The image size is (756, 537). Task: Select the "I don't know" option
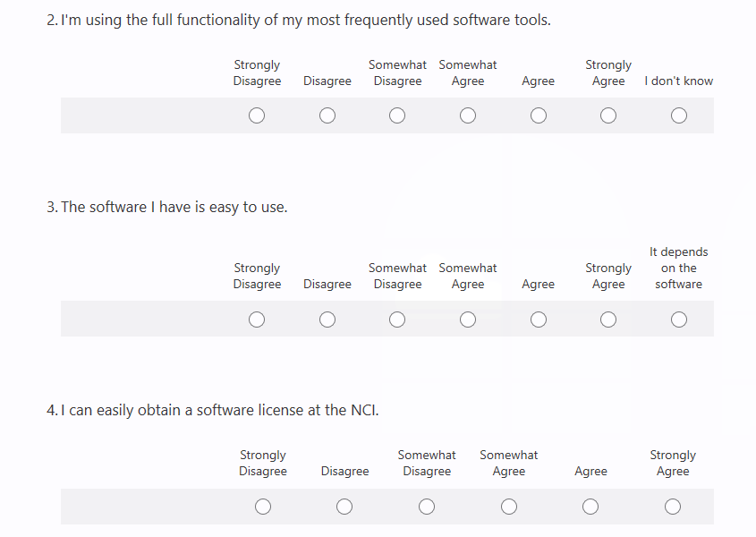pyautogui.click(x=679, y=115)
